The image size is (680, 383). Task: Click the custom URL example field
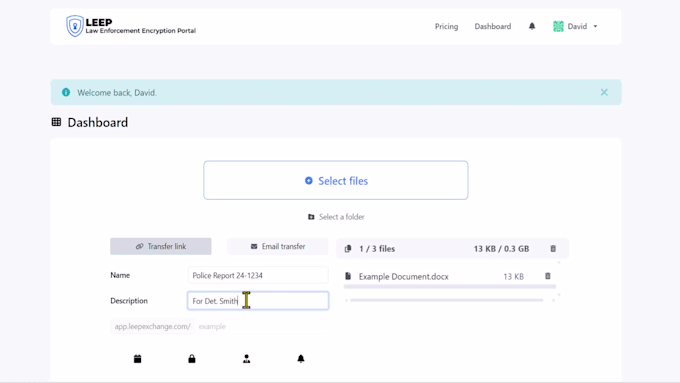(262, 326)
